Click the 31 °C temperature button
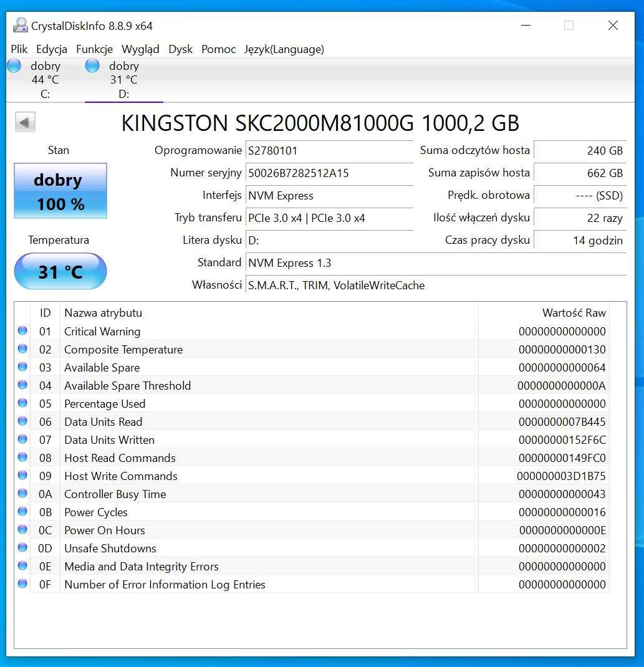Viewport: 644px width, 667px height. pyautogui.click(x=60, y=272)
